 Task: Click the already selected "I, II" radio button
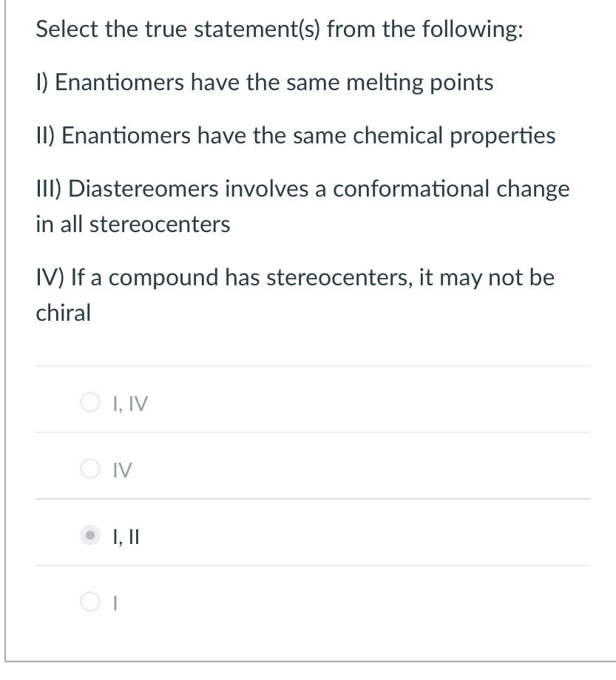tap(90, 537)
